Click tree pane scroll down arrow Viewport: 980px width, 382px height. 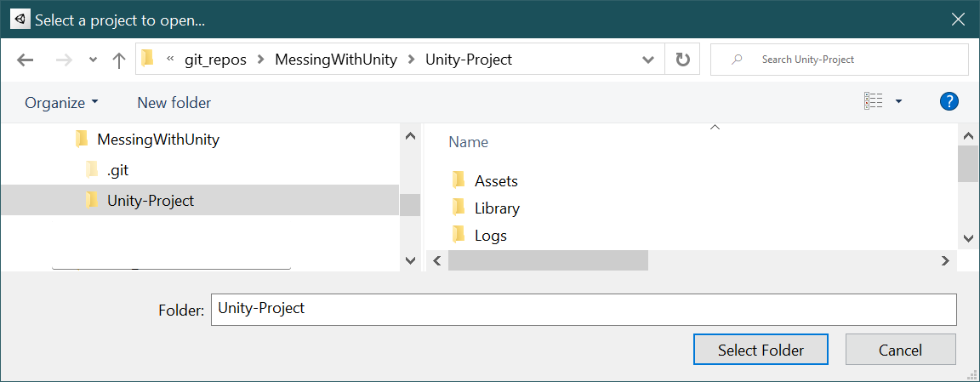pyautogui.click(x=410, y=260)
